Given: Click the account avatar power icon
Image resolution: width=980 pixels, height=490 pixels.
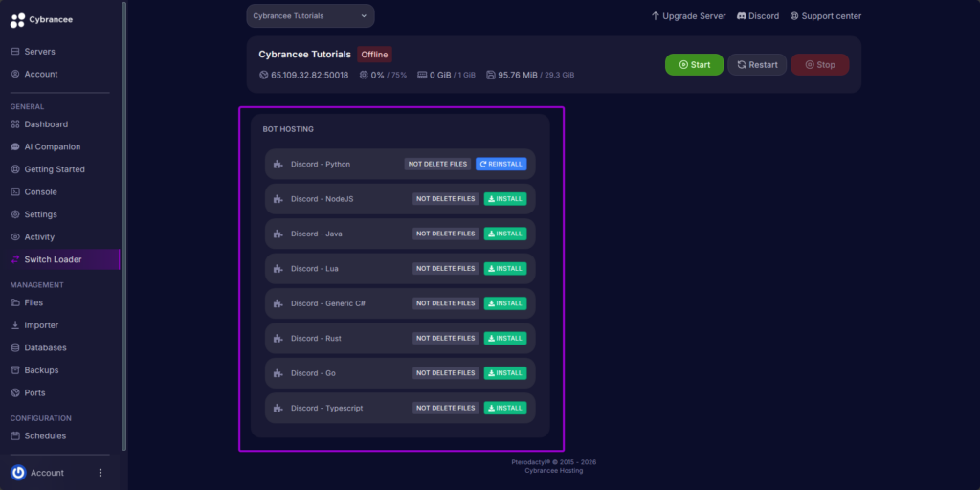Looking at the screenshot, I should tap(19, 473).
